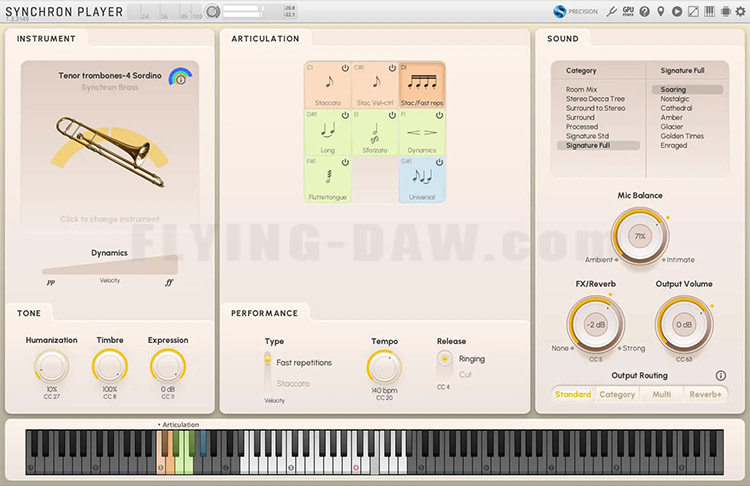Click the location pin icon in top bar
This screenshot has height=486, width=750.
click(661, 11)
